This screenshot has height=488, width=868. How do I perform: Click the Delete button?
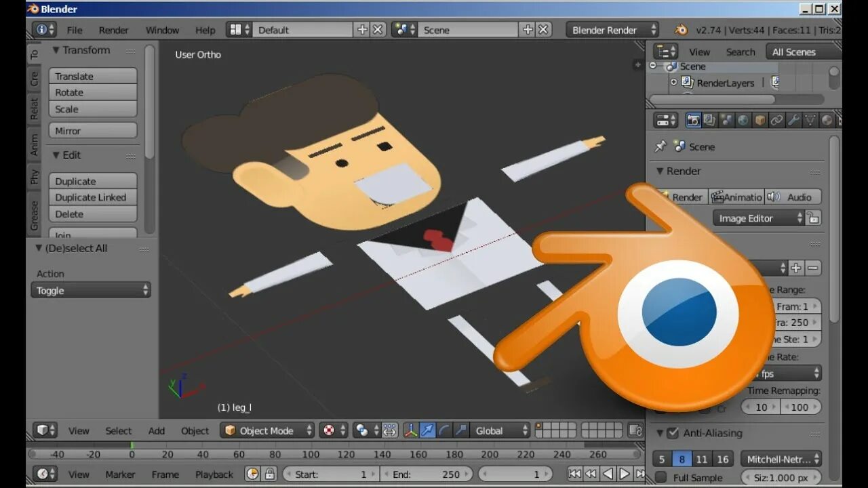pyautogui.click(x=92, y=213)
